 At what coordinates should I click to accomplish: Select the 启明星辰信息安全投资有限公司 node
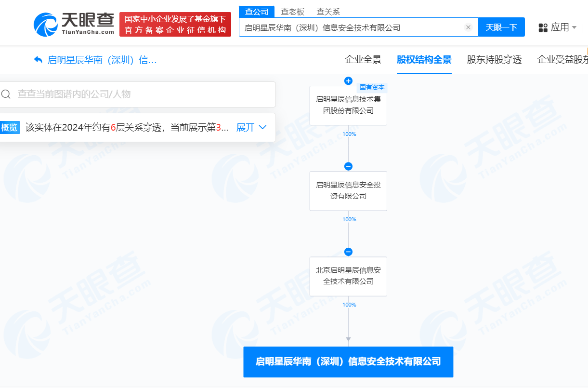pos(348,190)
